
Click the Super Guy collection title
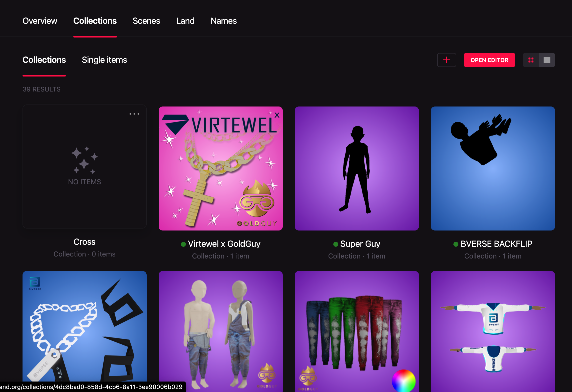[360, 244]
